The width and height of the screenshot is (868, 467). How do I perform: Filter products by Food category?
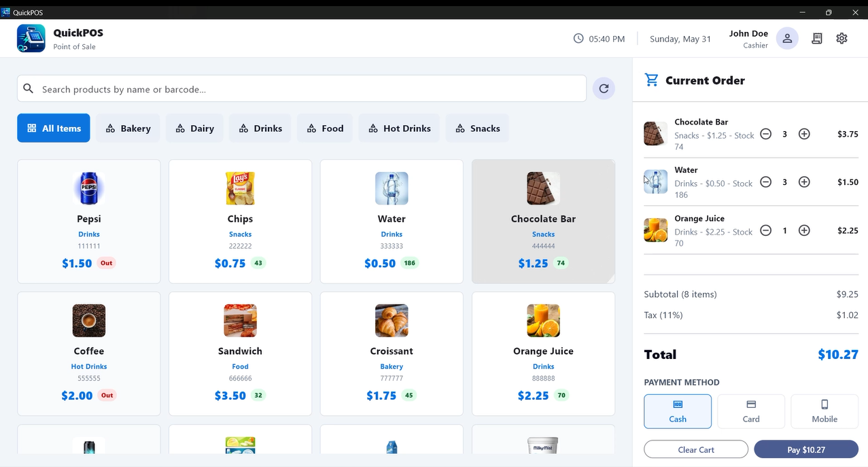coord(325,128)
